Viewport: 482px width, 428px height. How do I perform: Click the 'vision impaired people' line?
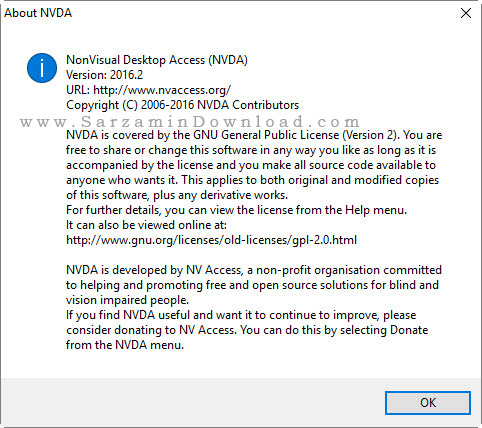pos(127,300)
